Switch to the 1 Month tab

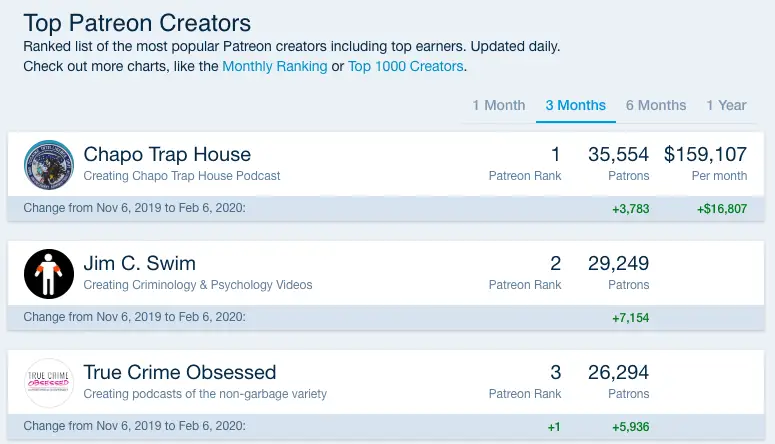click(x=499, y=105)
